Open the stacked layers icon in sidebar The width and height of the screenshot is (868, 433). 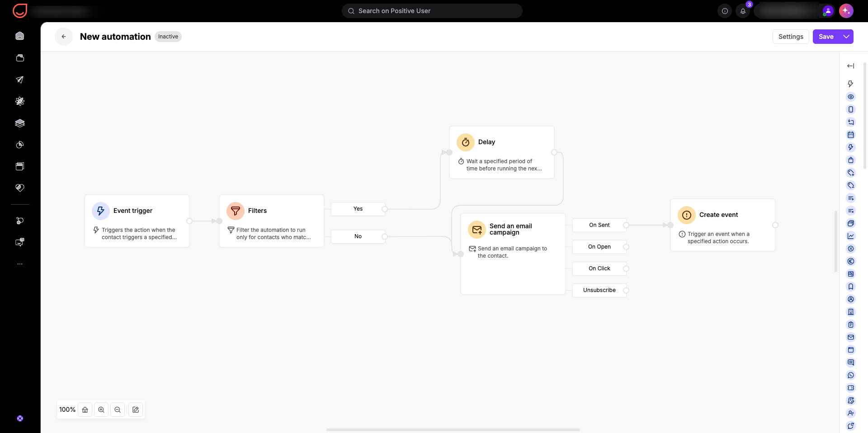click(20, 123)
